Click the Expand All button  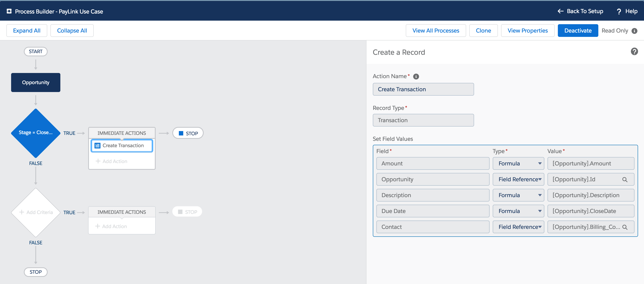pyautogui.click(x=27, y=31)
